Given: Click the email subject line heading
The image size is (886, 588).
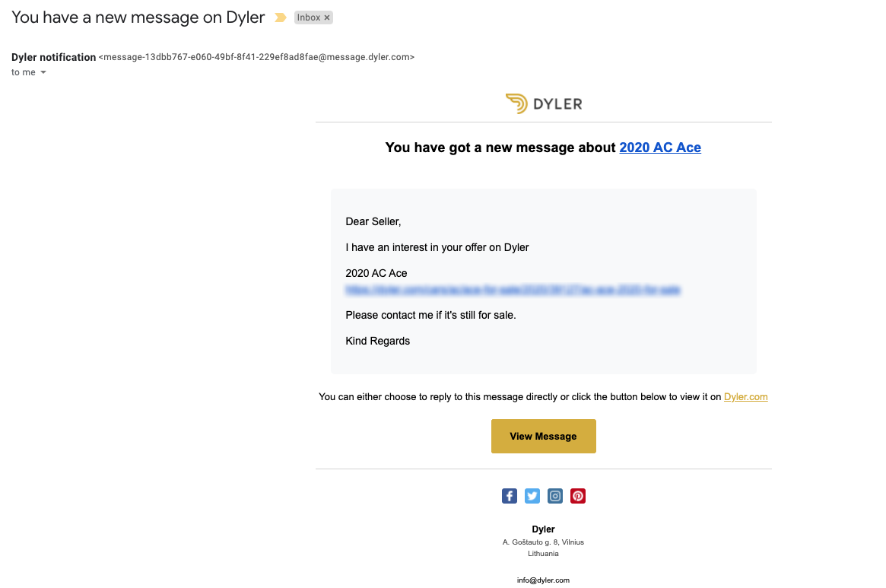Looking at the screenshot, I should point(138,17).
